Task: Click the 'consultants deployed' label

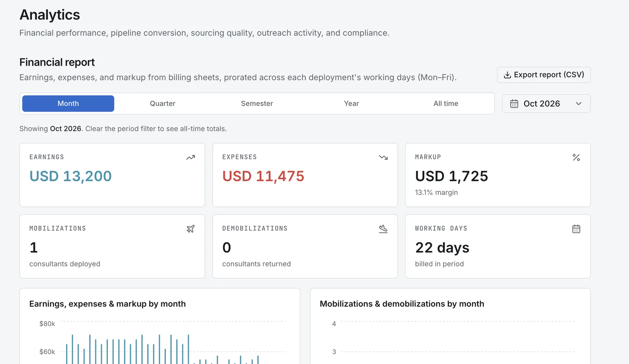Action: pyautogui.click(x=65, y=264)
